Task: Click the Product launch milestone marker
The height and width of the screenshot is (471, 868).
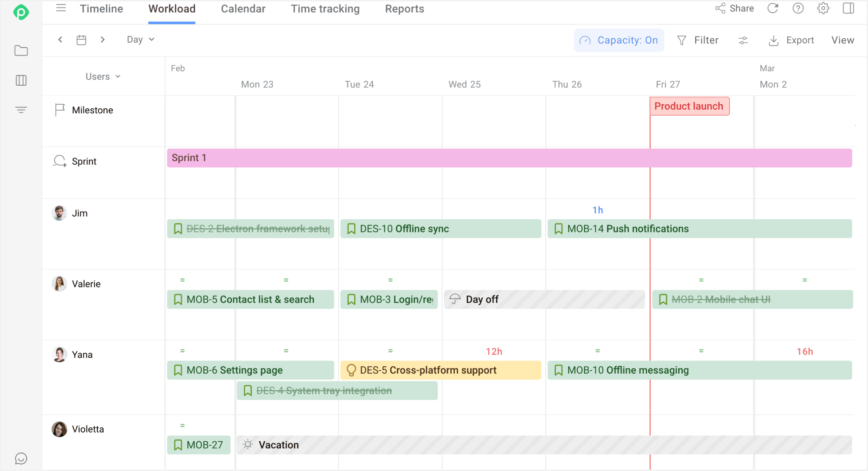Action: (x=689, y=106)
